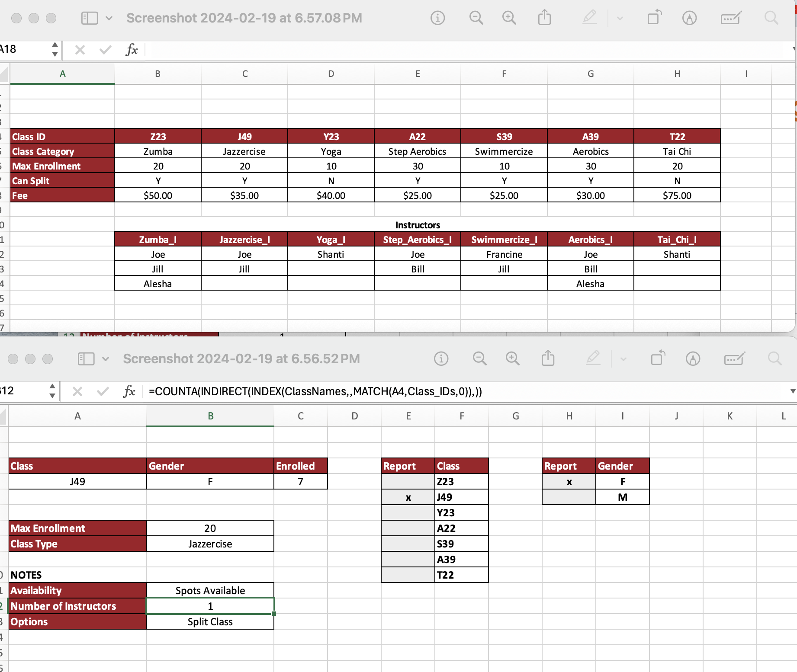Image resolution: width=797 pixels, height=672 pixels.
Task: Click cancel X beside A18 name box
Action: [x=80, y=50]
